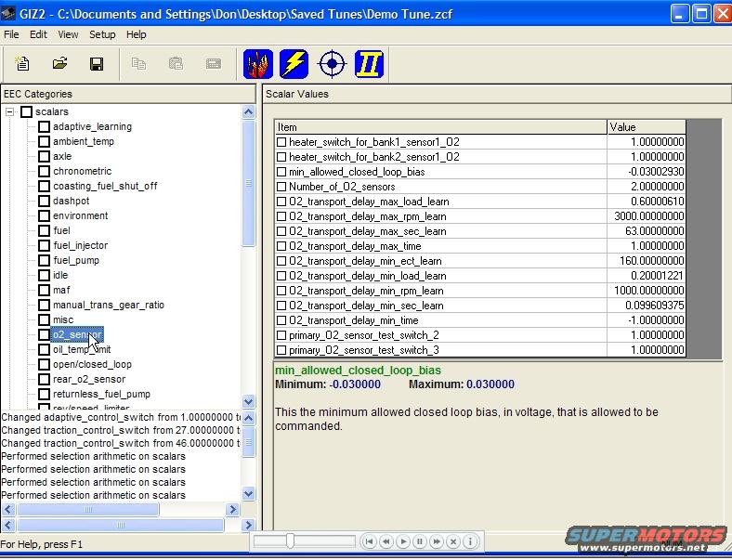
Task: Click the playback position slider handle
Action: [291, 541]
